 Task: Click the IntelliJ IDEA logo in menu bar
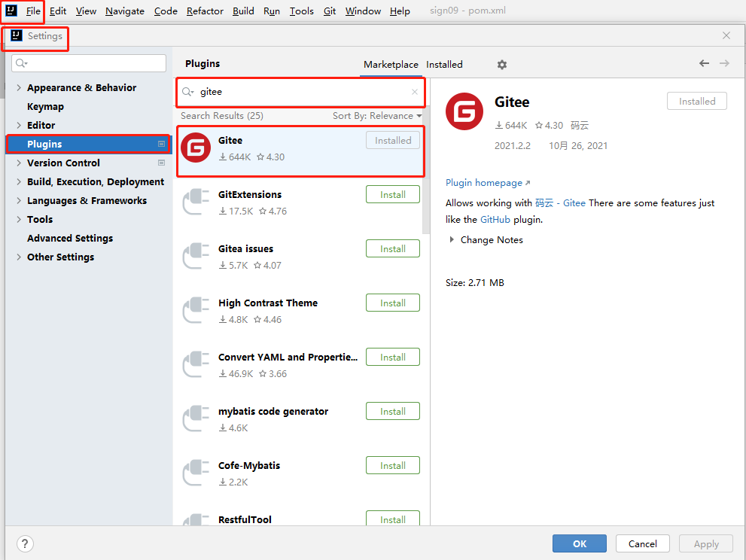pos(11,11)
